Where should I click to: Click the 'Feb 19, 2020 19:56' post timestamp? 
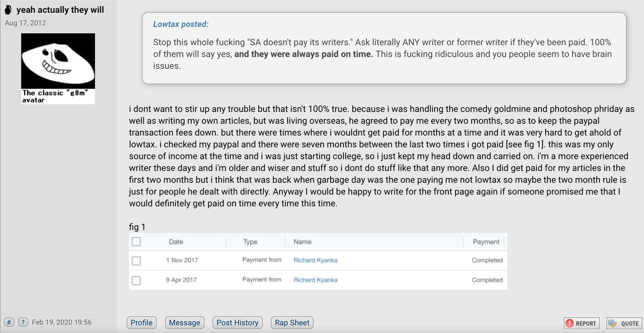click(62, 322)
